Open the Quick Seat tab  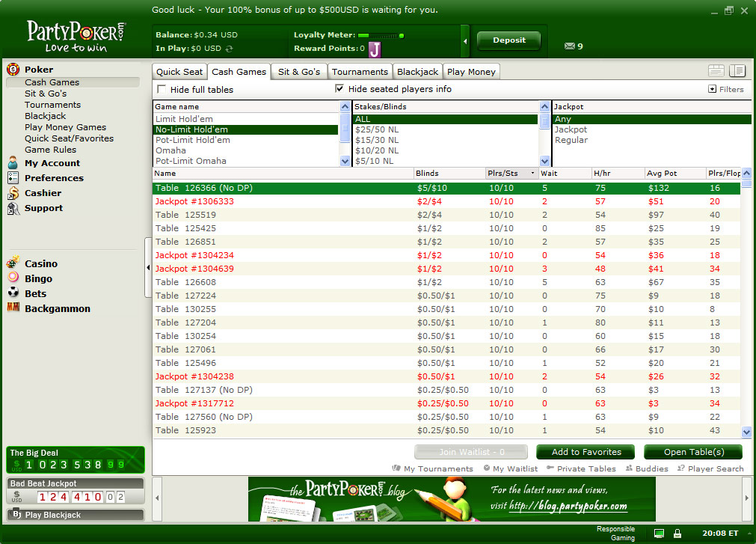(179, 72)
